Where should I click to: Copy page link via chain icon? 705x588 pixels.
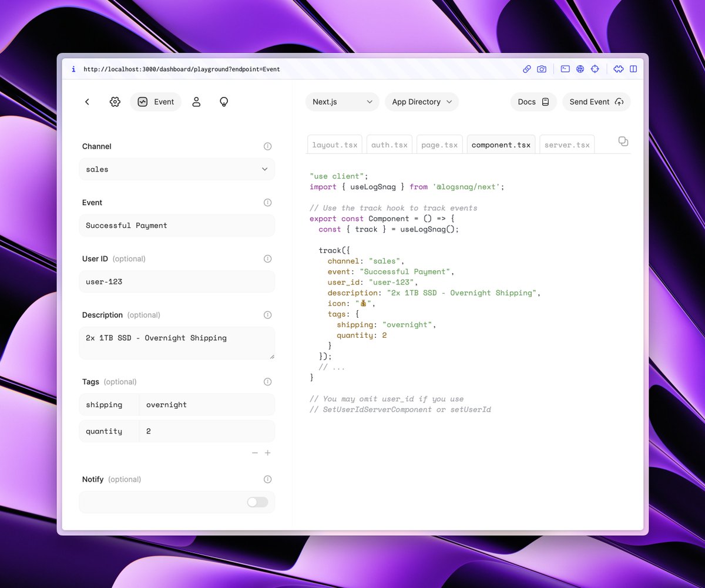coord(527,69)
